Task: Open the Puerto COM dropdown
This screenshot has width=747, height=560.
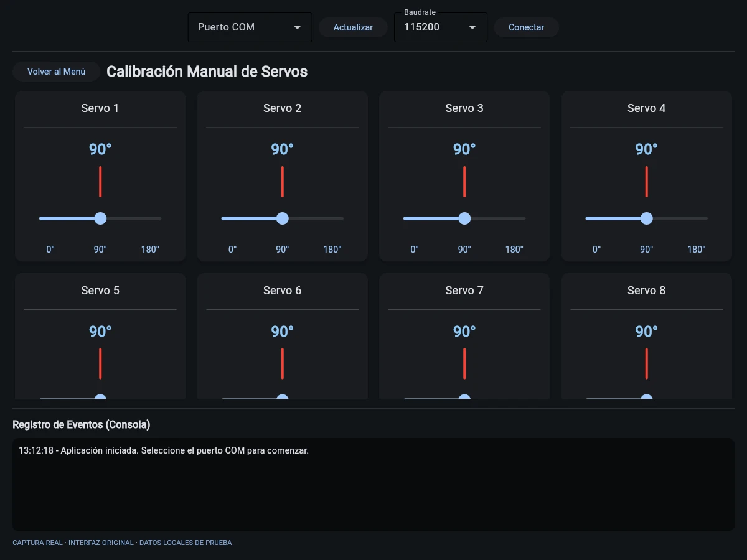Action: (x=250, y=27)
